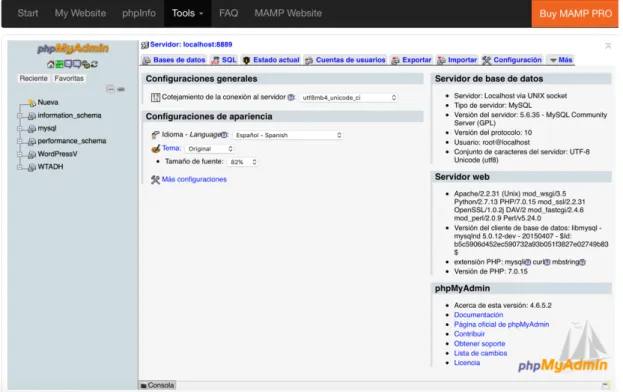
Task: Show the Favoritas tables list
Action: coord(69,79)
